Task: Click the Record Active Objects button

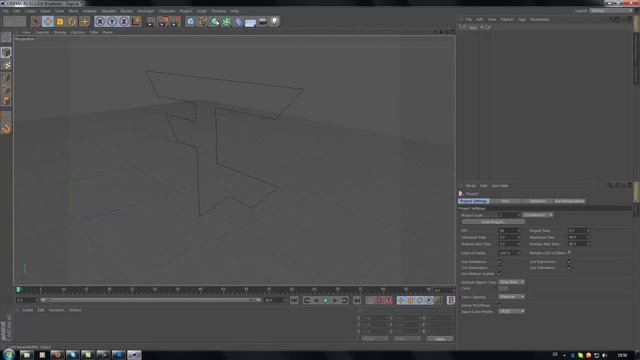Action: tap(370, 300)
